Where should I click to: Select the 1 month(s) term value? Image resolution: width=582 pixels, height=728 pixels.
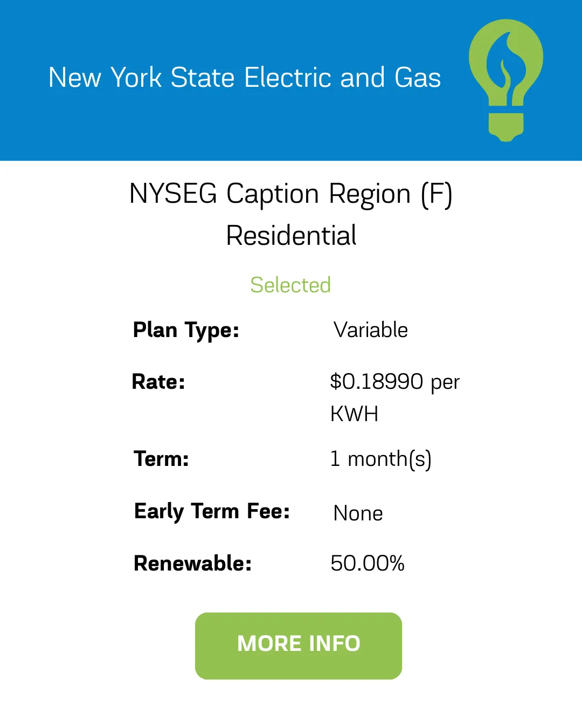(380, 459)
